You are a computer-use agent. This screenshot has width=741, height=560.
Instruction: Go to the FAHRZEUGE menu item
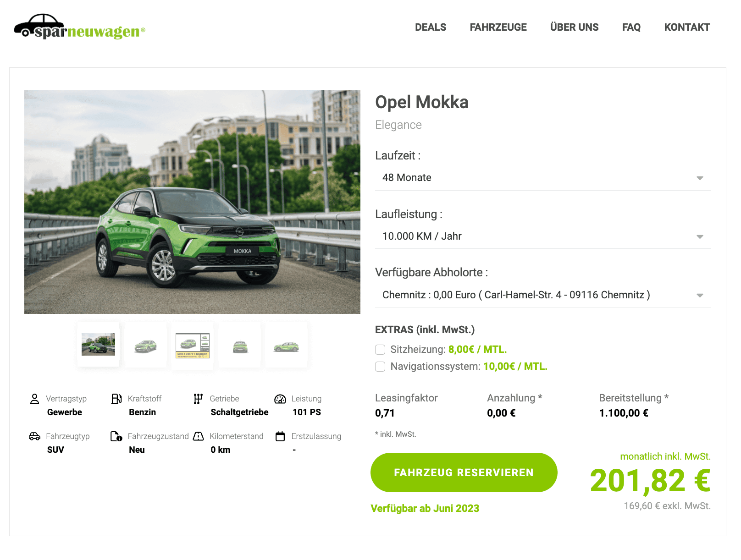click(x=498, y=27)
